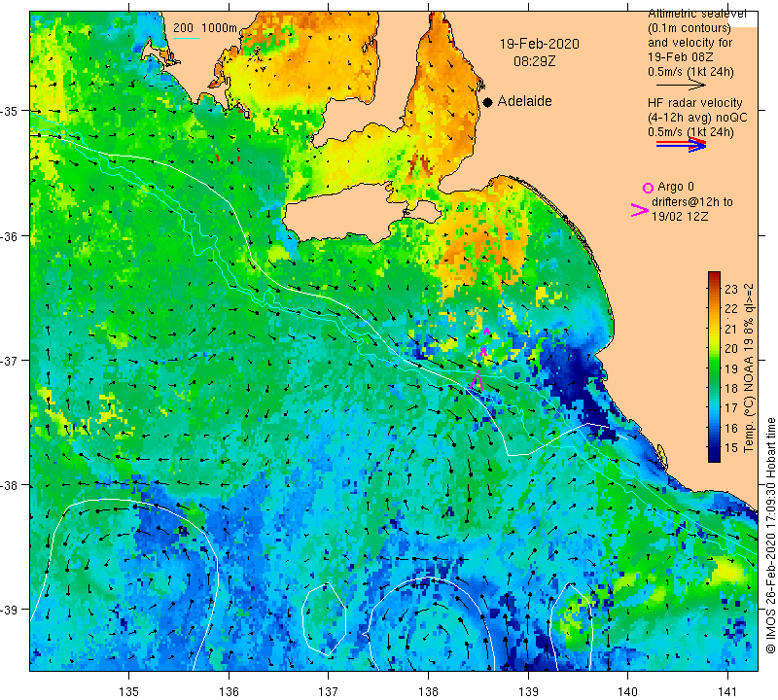Screen dimensions: 778x700
Task: Click the temperature colorbar at 15 degrees
Action: pyautogui.click(x=714, y=448)
